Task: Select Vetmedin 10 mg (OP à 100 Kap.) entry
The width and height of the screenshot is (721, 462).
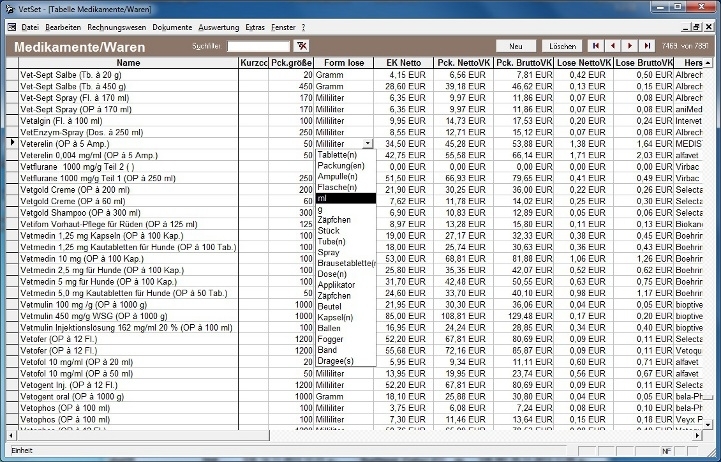Action: pos(129,258)
